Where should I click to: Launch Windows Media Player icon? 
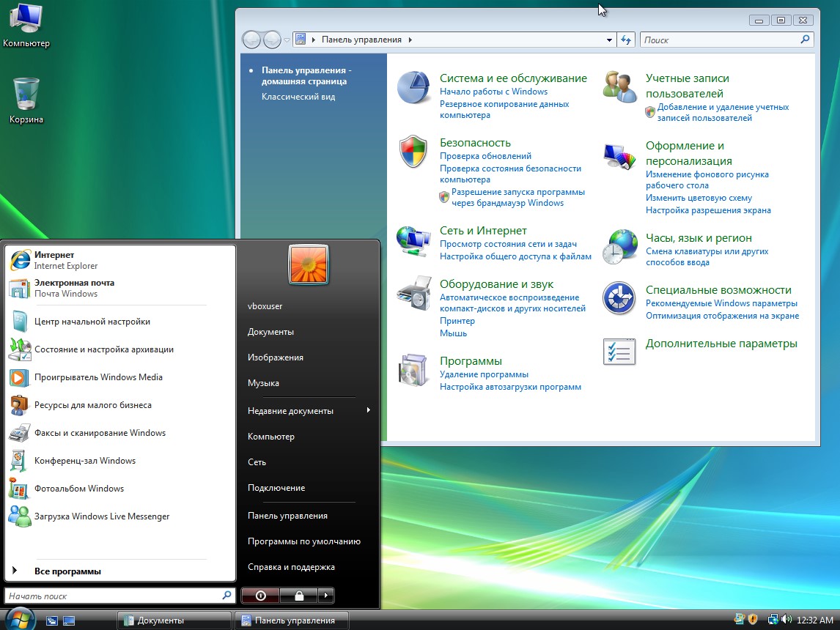pyautogui.click(x=20, y=377)
